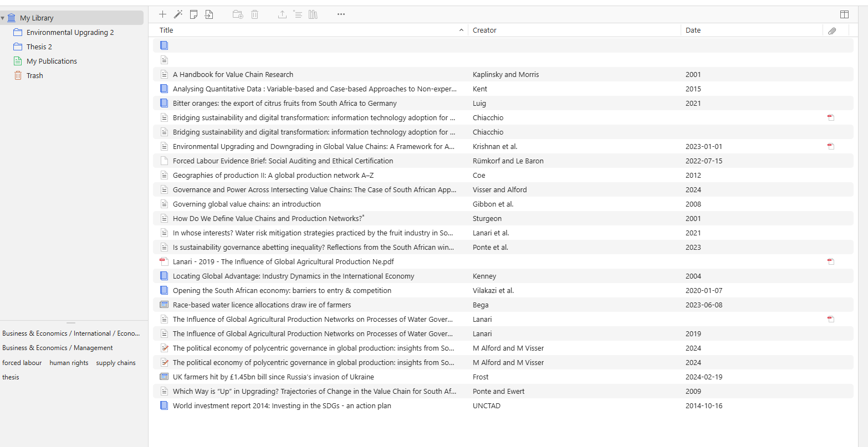Viewport: 868px width, 447px height.
Task: Click the date 2024-02-19
Action: click(x=704, y=377)
